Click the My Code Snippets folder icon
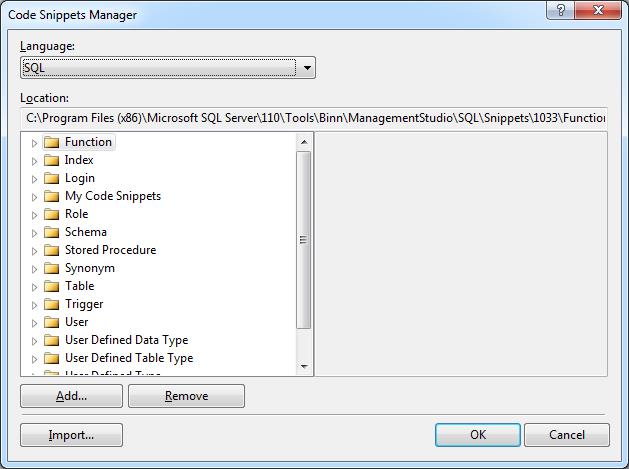The height and width of the screenshot is (469, 629). coord(52,196)
